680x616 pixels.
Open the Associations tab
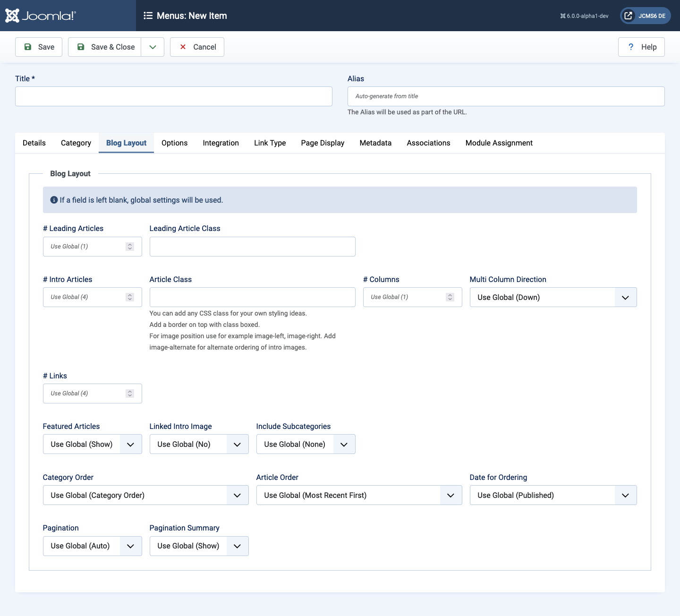[428, 143]
